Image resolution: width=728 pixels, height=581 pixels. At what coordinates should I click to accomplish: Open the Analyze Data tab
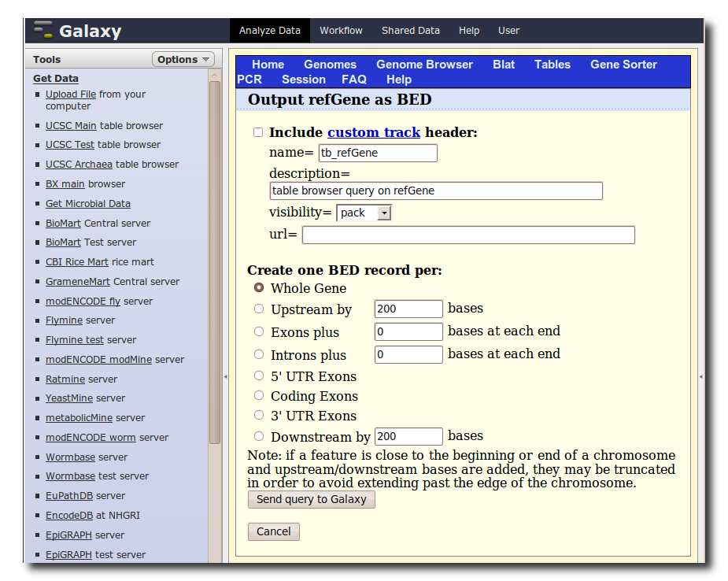(x=270, y=31)
